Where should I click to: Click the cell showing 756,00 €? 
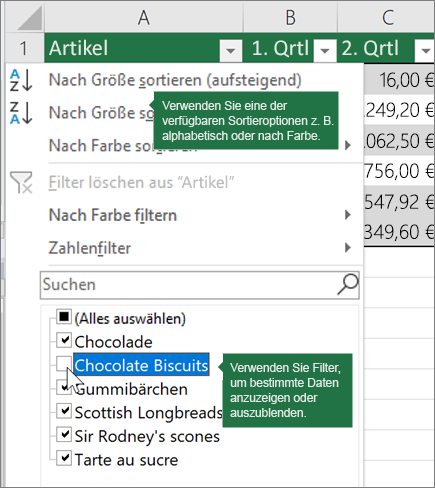(399, 171)
